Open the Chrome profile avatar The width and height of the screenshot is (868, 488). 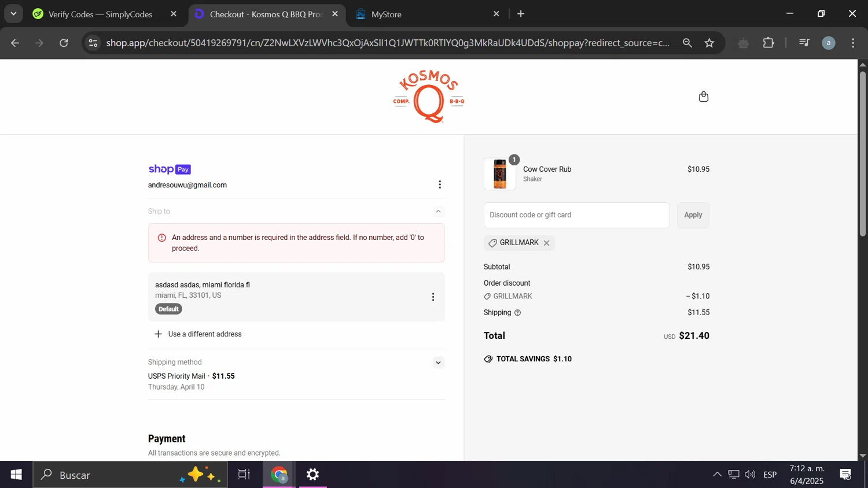[829, 43]
